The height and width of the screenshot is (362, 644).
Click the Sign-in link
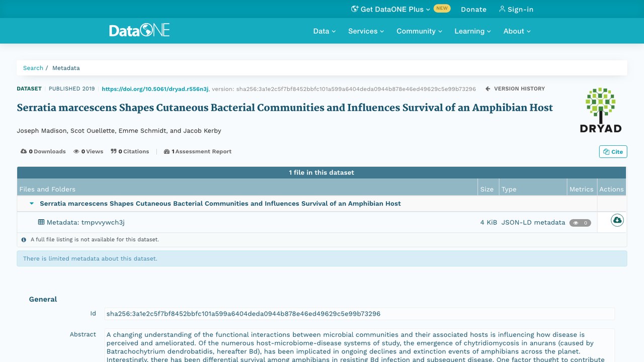[516, 9]
